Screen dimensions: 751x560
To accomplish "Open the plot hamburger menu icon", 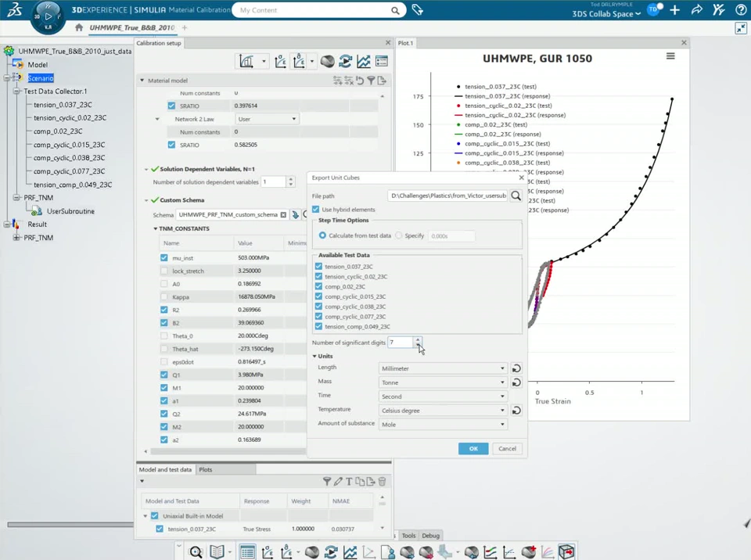I will tap(670, 56).
